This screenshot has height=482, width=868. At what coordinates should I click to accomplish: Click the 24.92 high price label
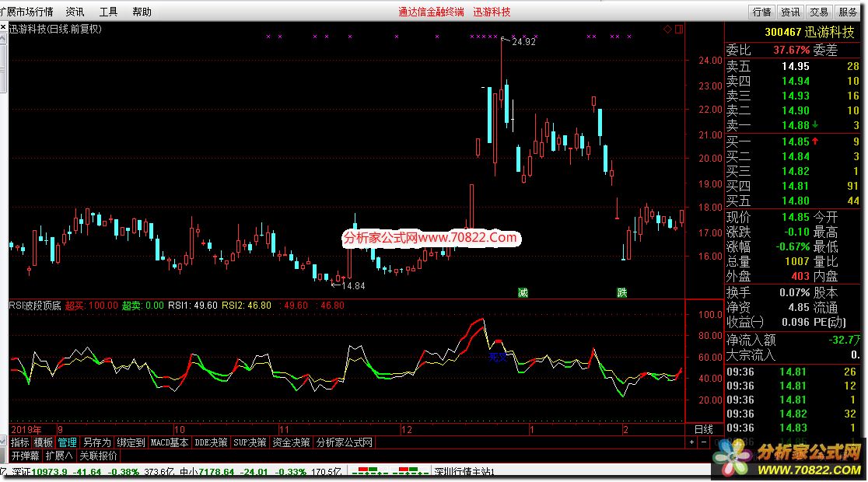(x=523, y=41)
